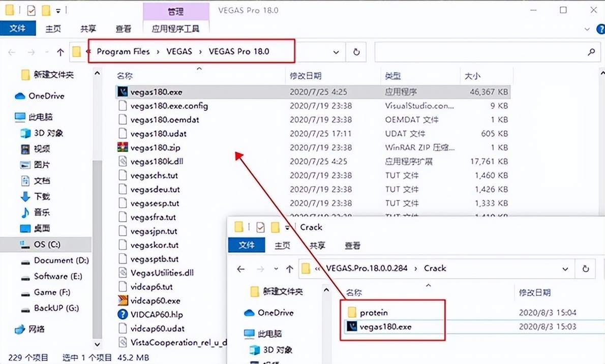Select the vegas180.zip WinRAR archive icon
The image size is (605, 364).
point(123,147)
